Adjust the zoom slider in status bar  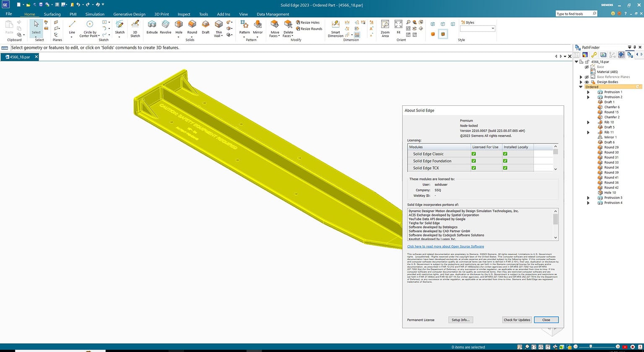591,347
